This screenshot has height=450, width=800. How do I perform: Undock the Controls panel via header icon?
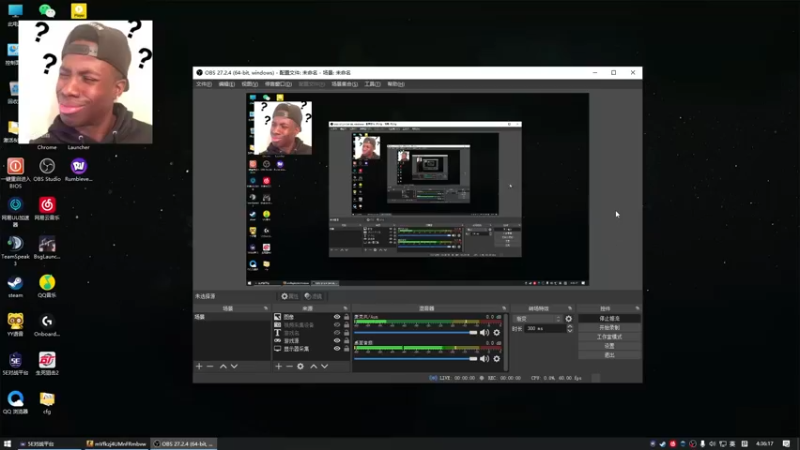point(637,309)
